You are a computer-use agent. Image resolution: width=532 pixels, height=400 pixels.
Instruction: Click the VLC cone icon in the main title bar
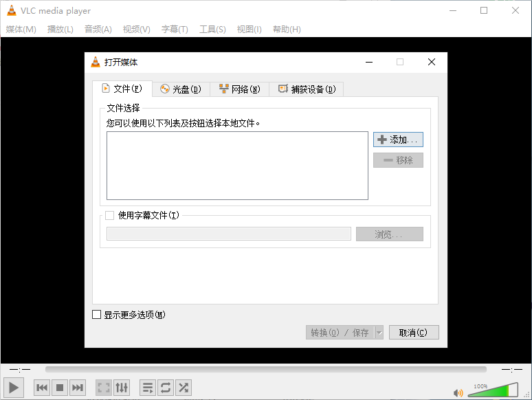(x=12, y=10)
